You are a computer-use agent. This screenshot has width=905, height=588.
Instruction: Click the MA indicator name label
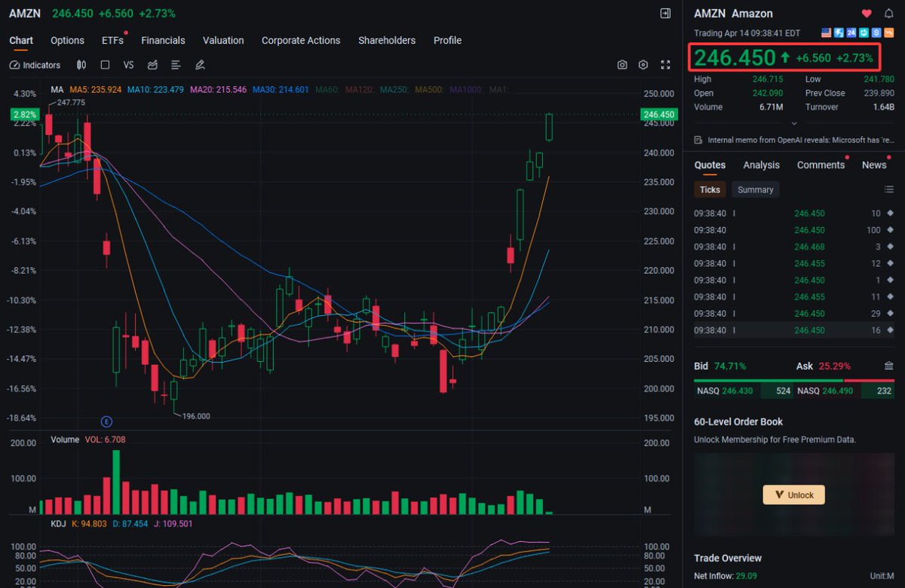(57, 90)
